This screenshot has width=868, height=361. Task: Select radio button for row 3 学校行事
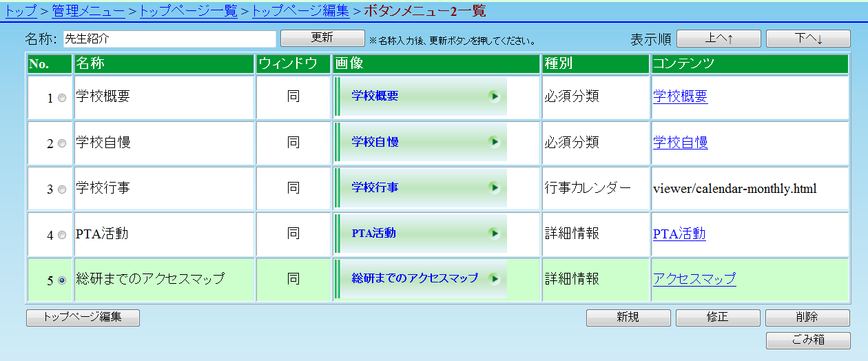[x=62, y=189]
